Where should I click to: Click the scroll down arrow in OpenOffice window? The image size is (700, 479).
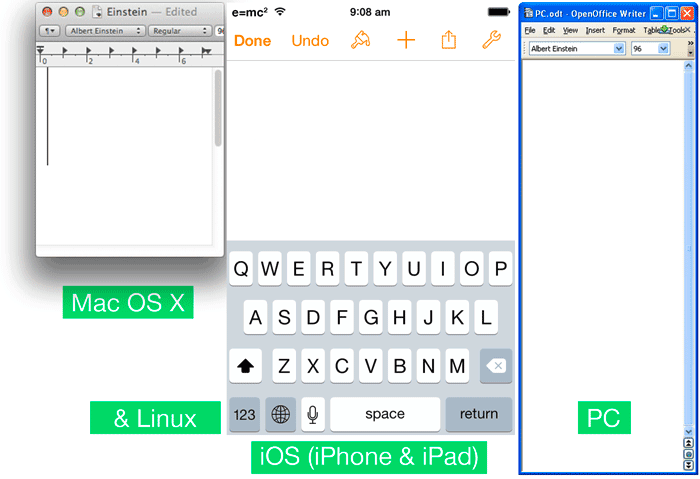[688, 432]
